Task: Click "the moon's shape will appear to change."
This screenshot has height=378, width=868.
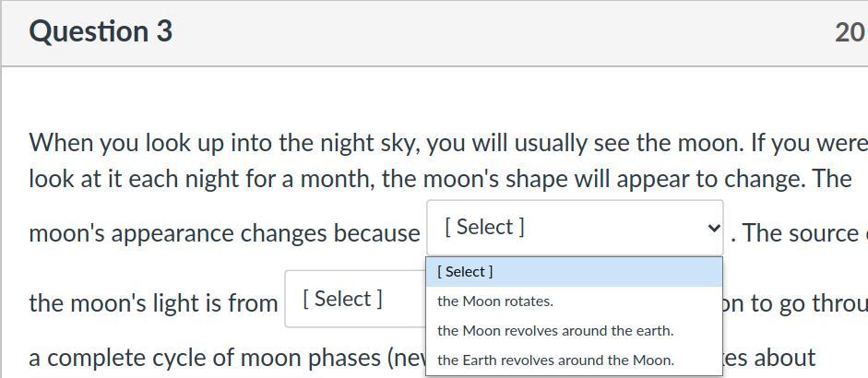Action: 616,179
